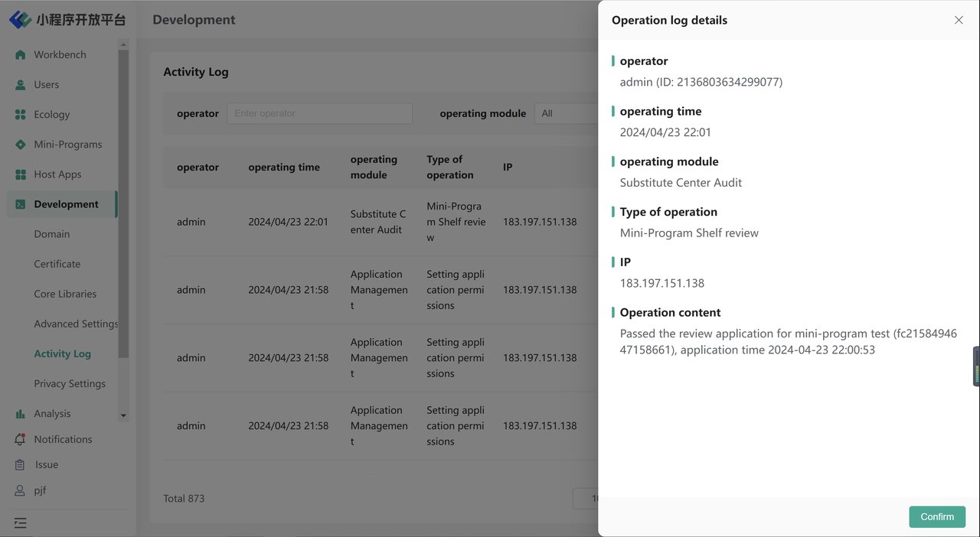Click the sidebar scrollbar thumb

123,204
